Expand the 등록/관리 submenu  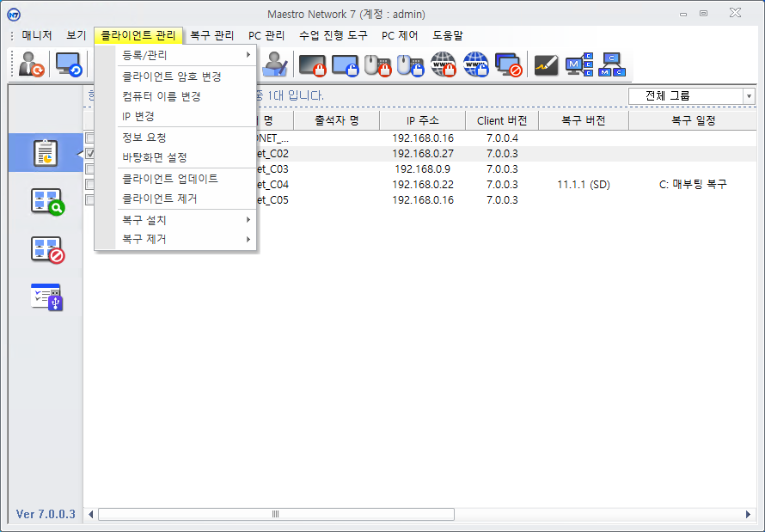[x=187, y=55]
